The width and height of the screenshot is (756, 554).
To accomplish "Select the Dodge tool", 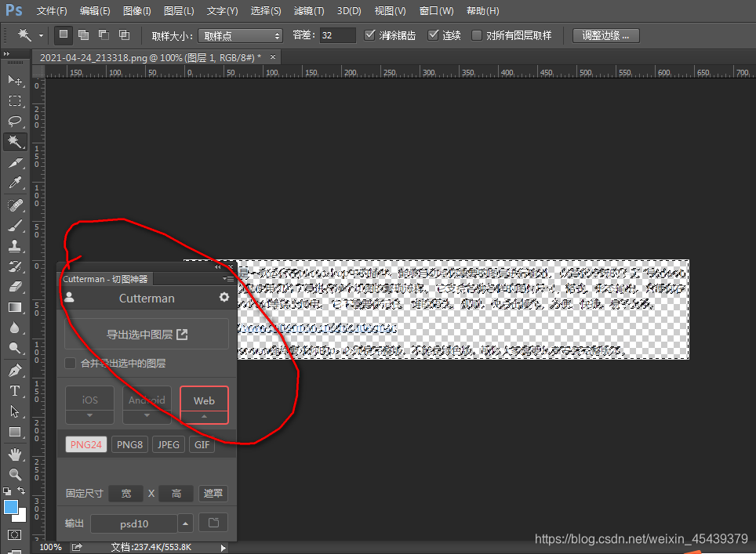I will click(15, 348).
